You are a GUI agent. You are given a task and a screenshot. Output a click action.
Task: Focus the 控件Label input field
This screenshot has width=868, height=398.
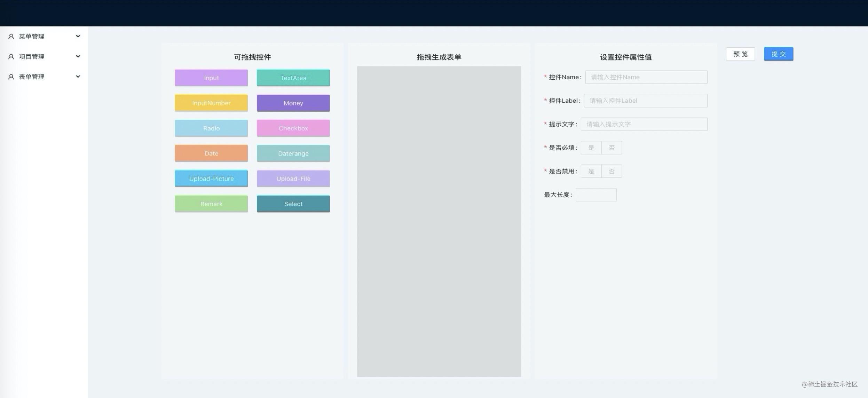click(646, 101)
